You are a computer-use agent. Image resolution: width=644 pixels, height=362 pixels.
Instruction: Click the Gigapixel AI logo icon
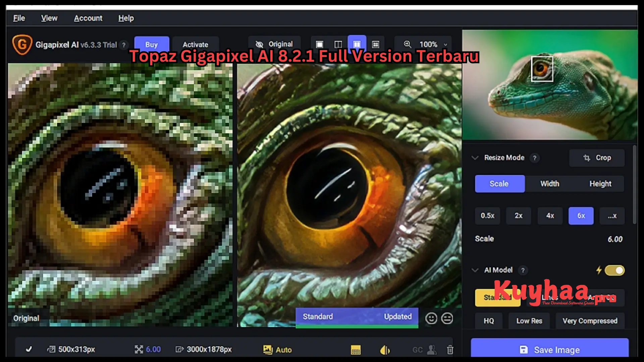click(x=22, y=45)
